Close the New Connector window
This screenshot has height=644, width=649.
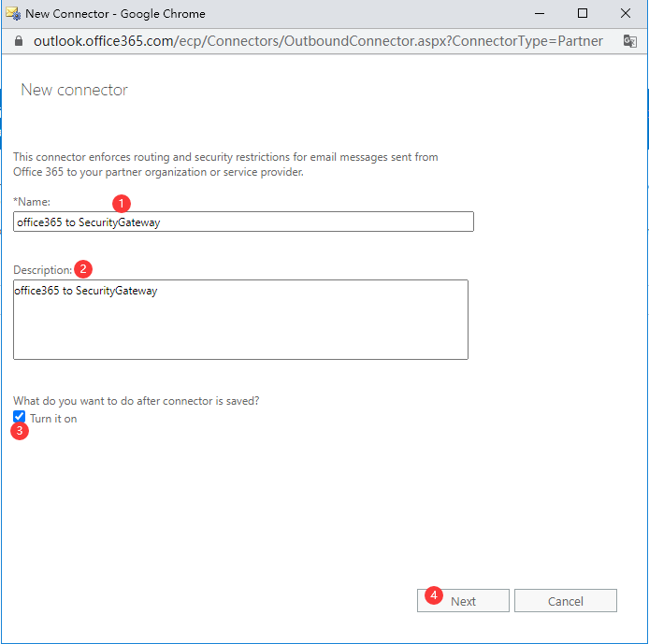tap(625, 14)
